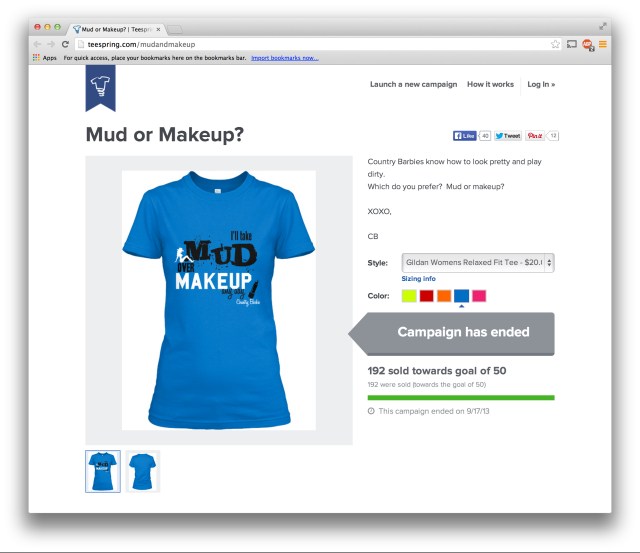
Task: Click the Adblock extension icon
Action: tap(588, 44)
